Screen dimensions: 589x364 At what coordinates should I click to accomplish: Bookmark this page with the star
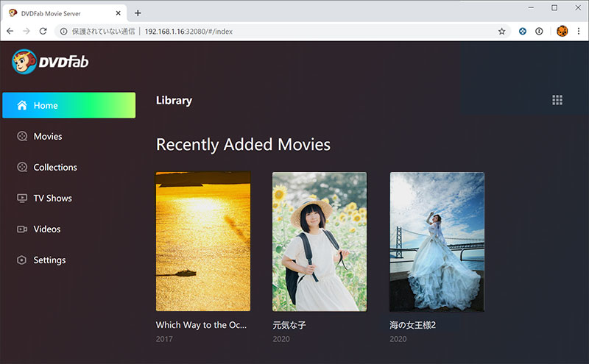point(502,32)
